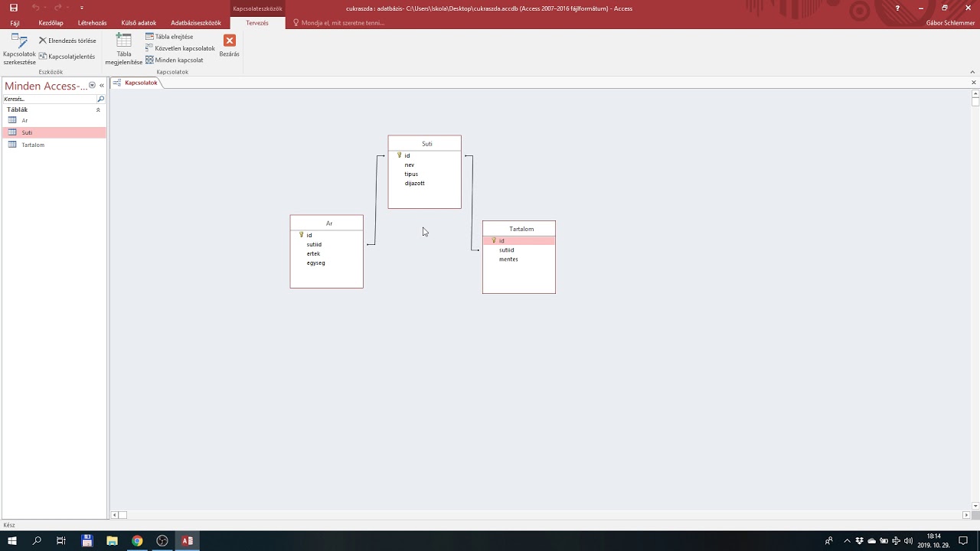
Task: Click the magnifier icon in navigation search
Action: pos(100,99)
